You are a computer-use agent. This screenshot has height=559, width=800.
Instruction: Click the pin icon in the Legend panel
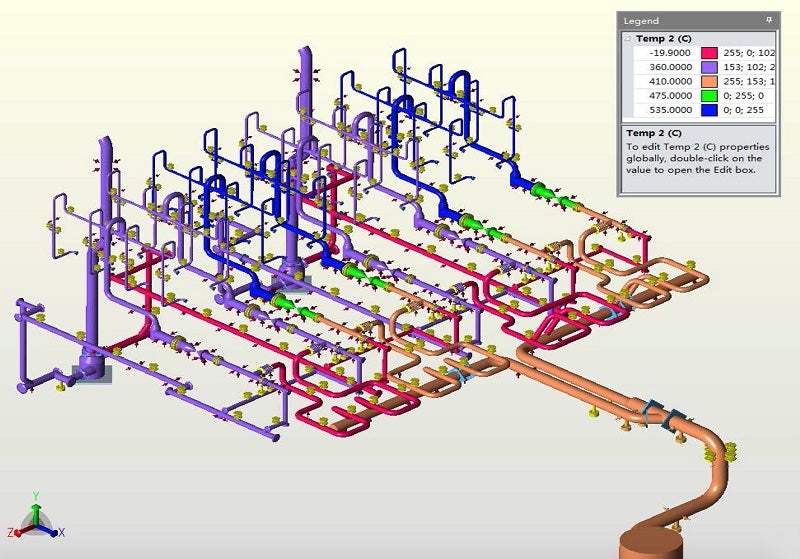click(x=769, y=20)
